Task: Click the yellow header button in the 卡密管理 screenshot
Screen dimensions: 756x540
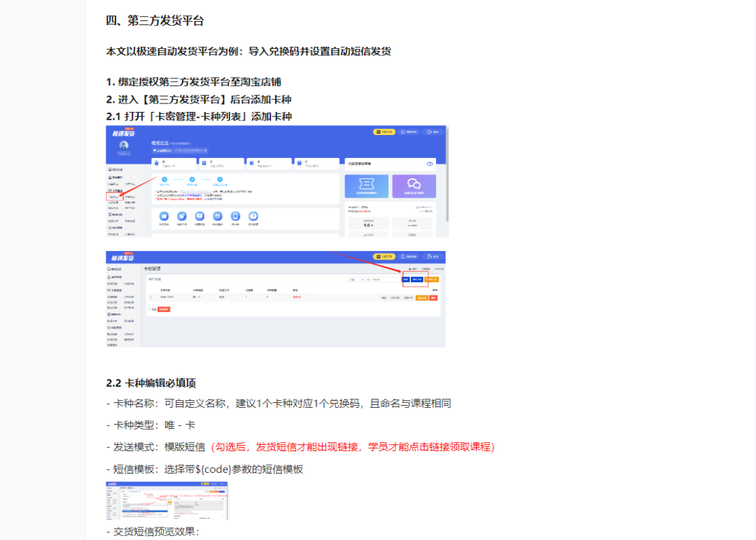Action: pyautogui.click(x=384, y=257)
